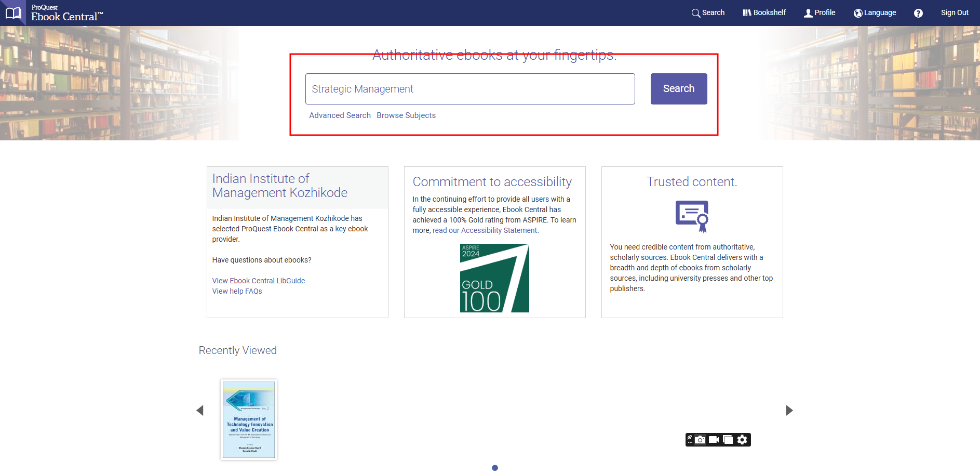Viewport: 980px width, 472px height.
Task: Click the overlapping windows icon
Action: 728,440
